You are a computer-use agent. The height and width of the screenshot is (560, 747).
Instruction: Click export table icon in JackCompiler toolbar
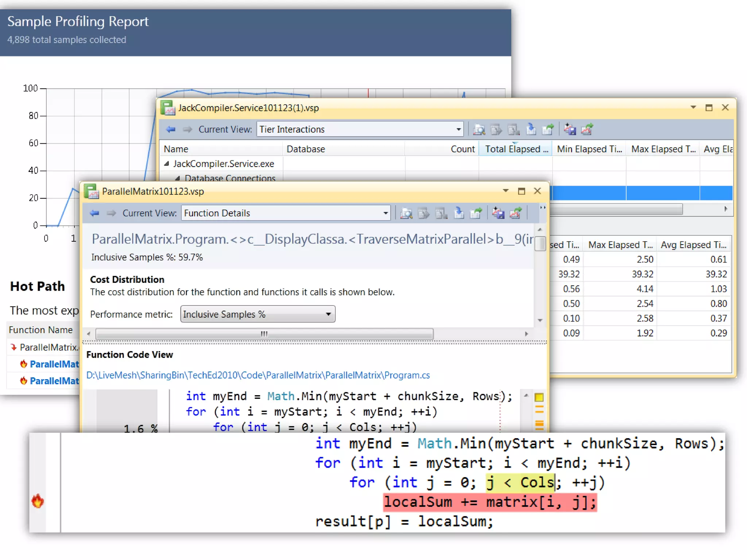tap(548, 129)
